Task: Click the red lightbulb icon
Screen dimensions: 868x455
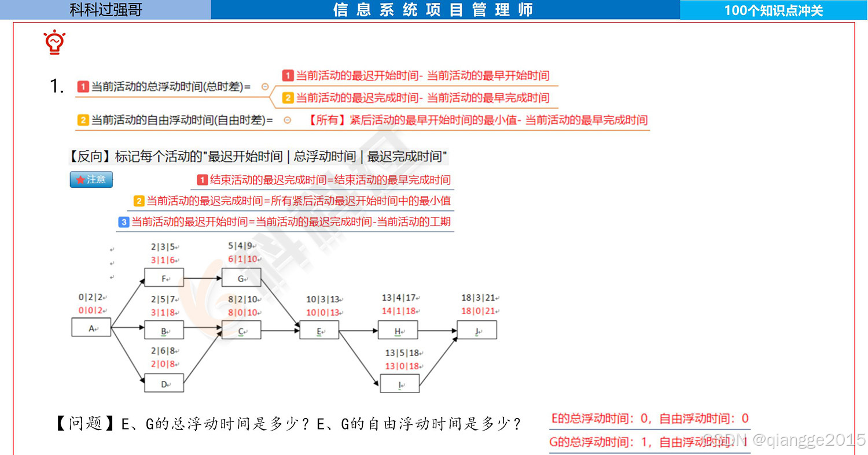Action: 54,43
